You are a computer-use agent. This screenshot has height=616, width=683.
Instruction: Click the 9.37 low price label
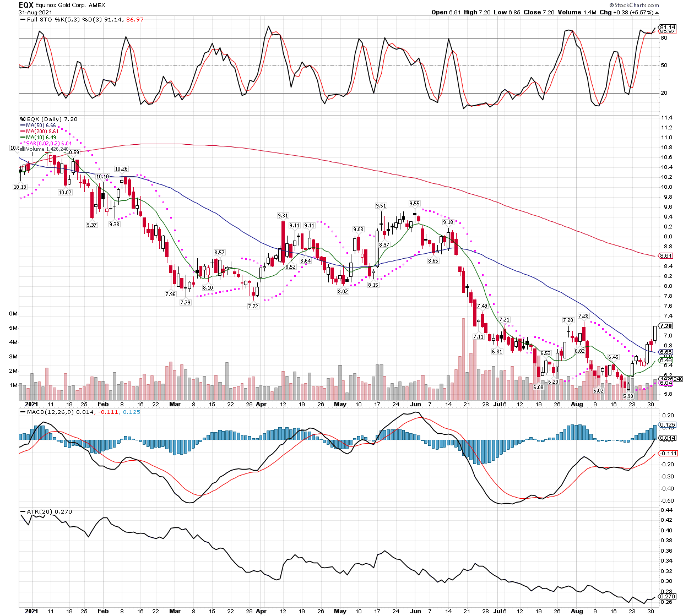tap(91, 225)
